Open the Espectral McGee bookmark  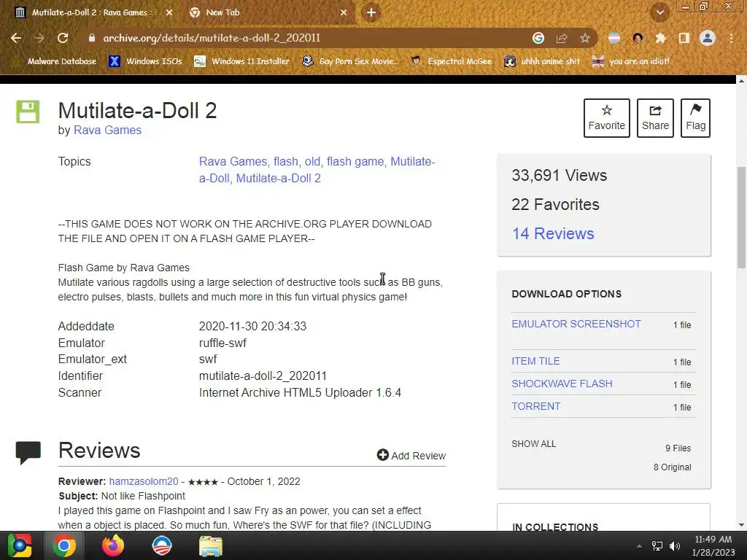click(x=451, y=61)
